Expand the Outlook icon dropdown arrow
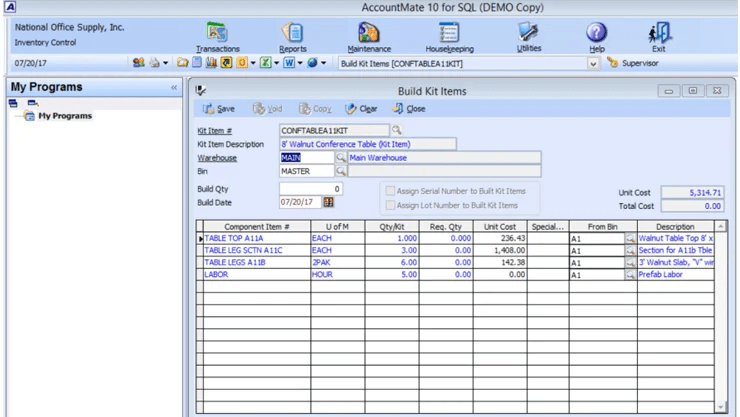The image size is (740, 417). click(253, 63)
